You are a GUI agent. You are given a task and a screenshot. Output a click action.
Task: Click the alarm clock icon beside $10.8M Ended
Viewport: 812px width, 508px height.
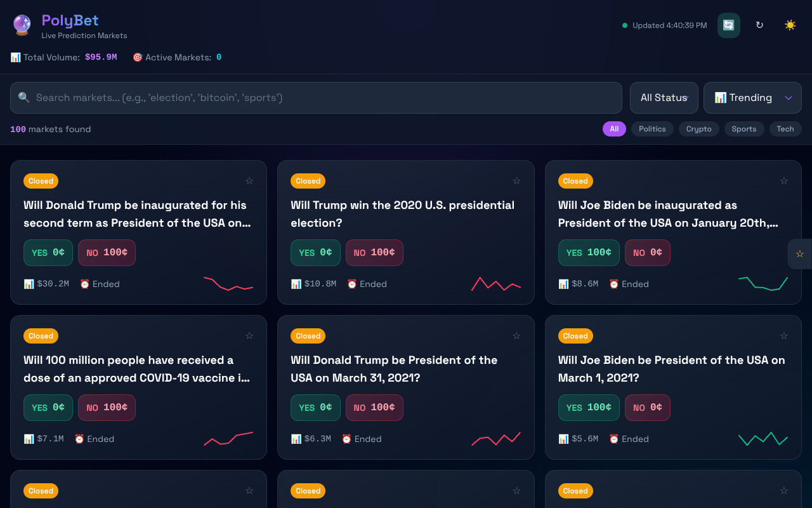pyautogui.click(x=351, y=284)
